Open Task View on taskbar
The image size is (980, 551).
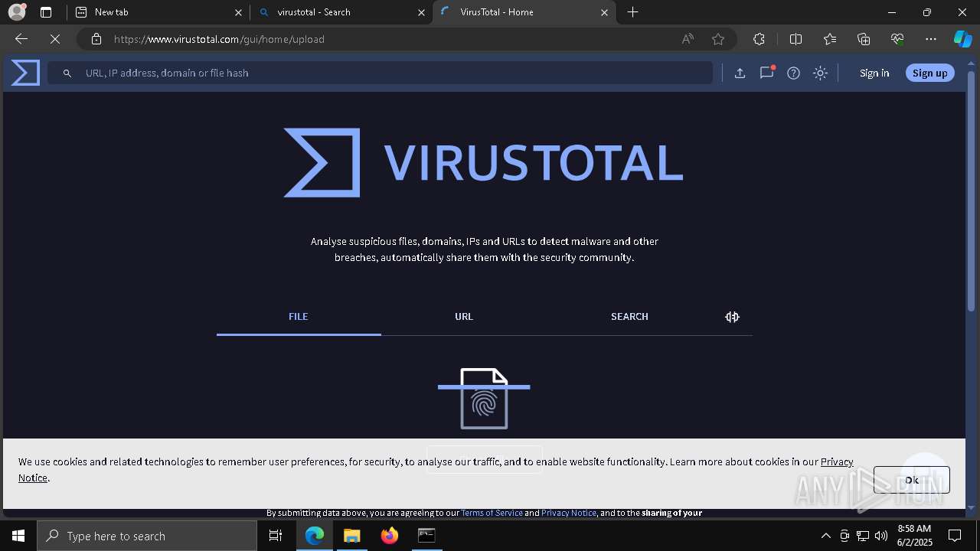point(276,536)
